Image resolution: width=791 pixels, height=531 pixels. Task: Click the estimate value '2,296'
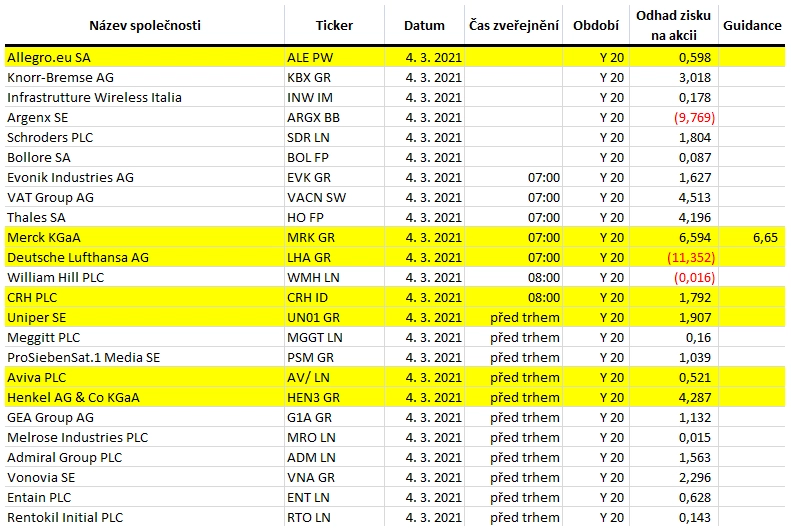pyautogui.click(x=695, y=478)
